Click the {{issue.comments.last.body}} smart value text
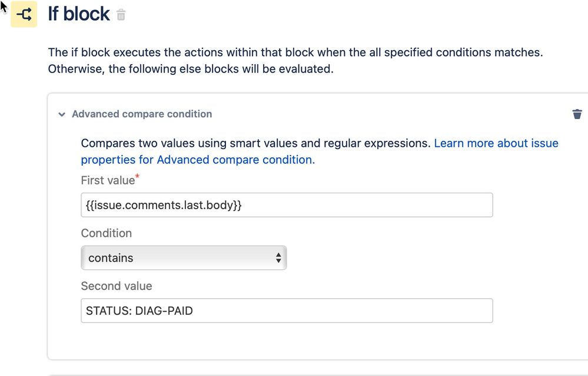Screen dimensions: 588x376 (x=164, y=205)
